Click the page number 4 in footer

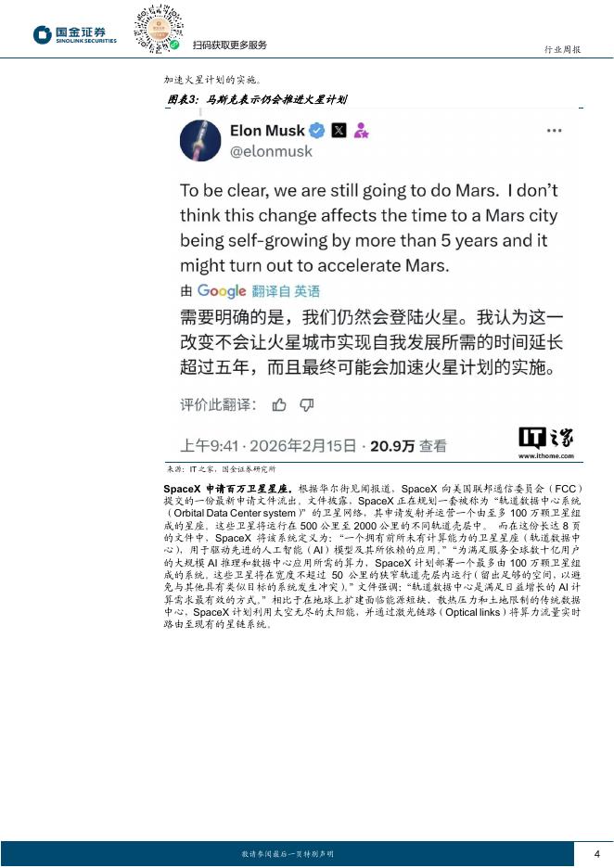click(x=596, y=853)
